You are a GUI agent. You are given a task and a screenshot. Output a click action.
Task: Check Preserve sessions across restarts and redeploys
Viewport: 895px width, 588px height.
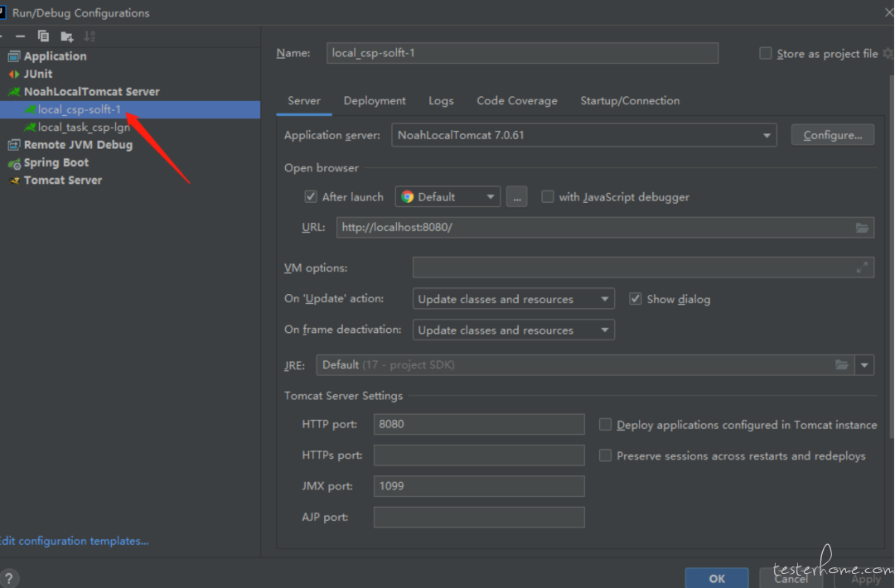click(605, 455)
